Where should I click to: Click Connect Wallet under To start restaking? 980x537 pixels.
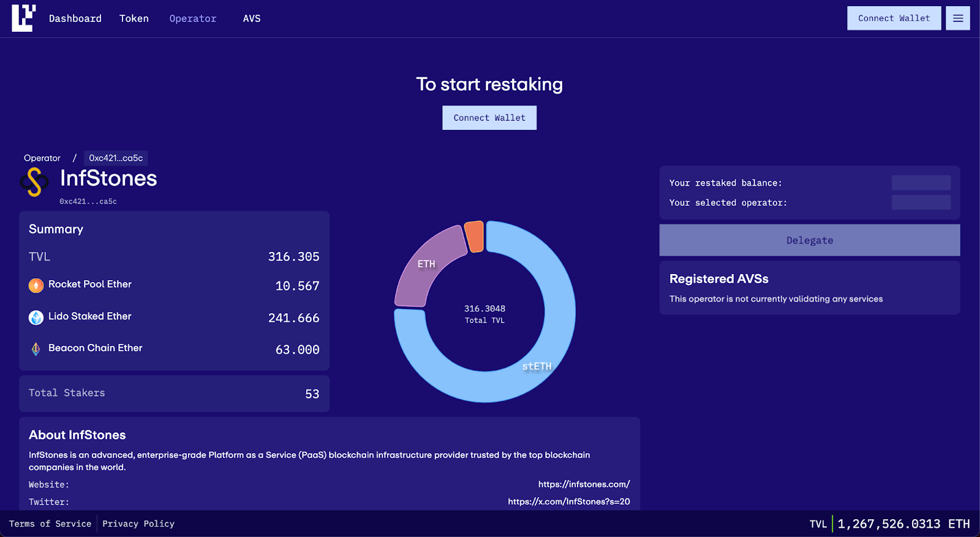pos(489,118)
